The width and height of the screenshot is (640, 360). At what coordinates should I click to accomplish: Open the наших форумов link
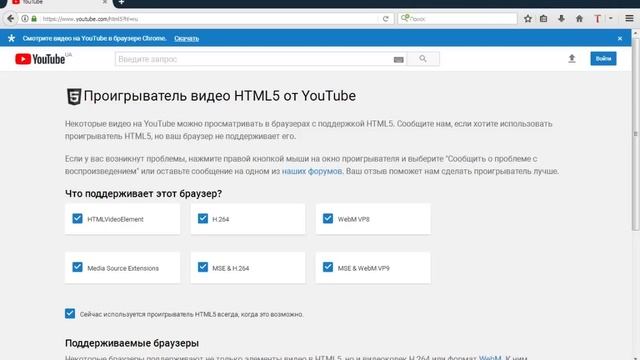pyautogui.click(x=312, y=171)
